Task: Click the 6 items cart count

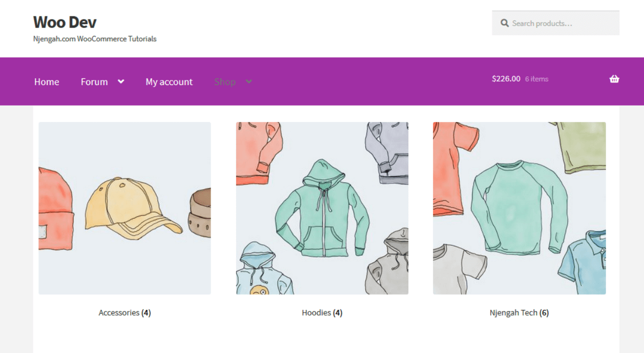Action: pos(536,79)
